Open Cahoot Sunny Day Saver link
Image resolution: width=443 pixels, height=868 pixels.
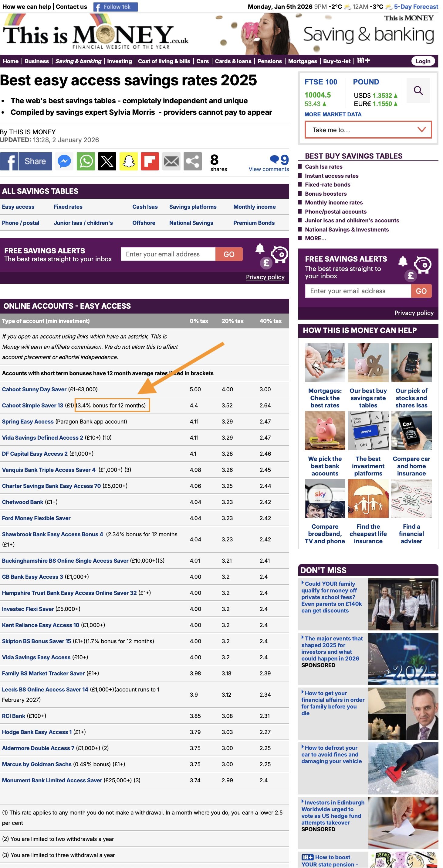coord(34,389)
